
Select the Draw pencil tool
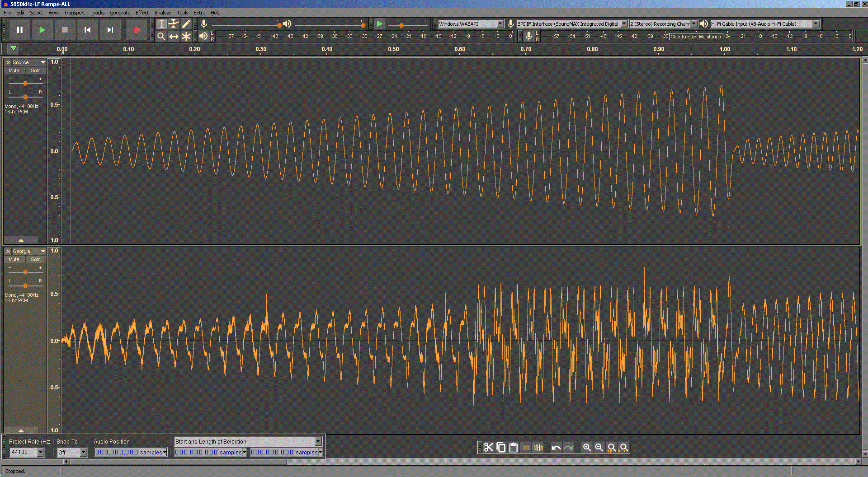click(x=186, y=24)
